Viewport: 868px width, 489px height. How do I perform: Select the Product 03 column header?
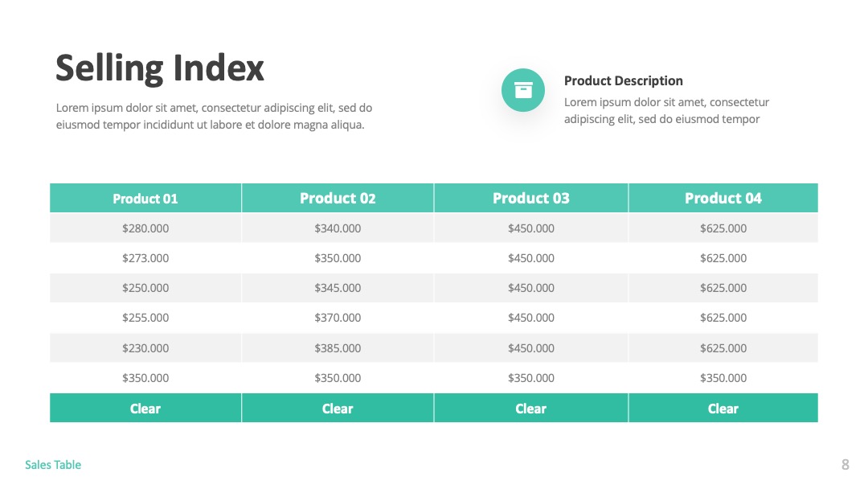531,199
